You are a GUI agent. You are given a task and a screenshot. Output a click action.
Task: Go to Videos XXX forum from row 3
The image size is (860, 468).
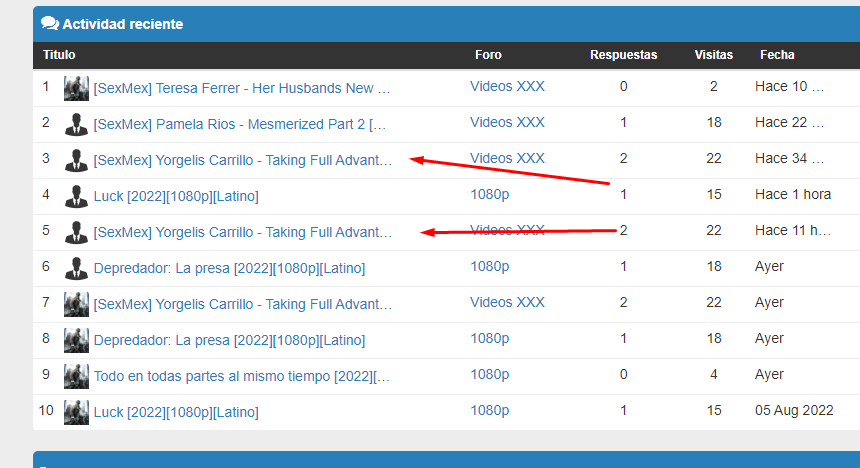[x=507, y=158]
